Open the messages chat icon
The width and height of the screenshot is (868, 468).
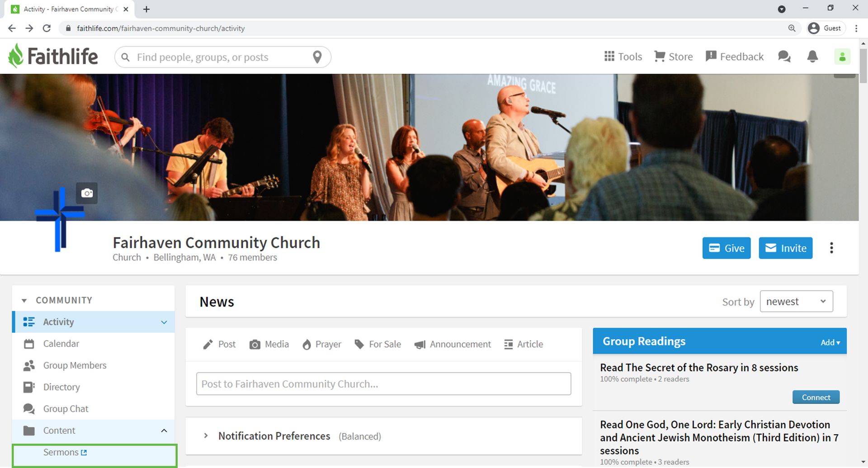(x=784, y=57)
